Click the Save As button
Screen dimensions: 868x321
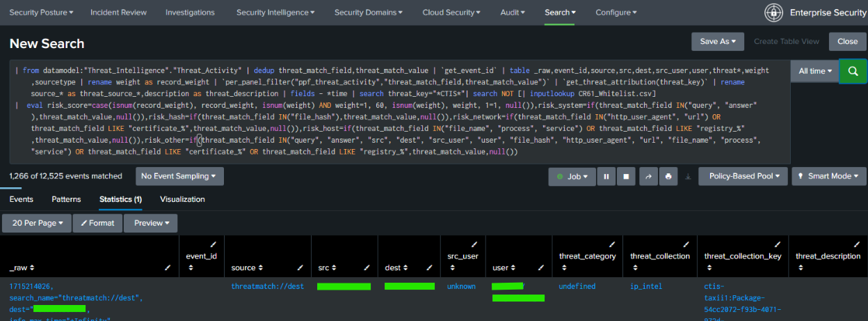click(x=718, y=42)
